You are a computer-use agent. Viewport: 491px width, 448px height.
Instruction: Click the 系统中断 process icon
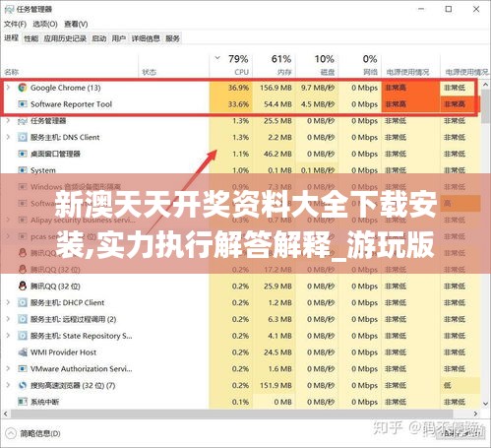pyautogui.click(x=23, y=402)
